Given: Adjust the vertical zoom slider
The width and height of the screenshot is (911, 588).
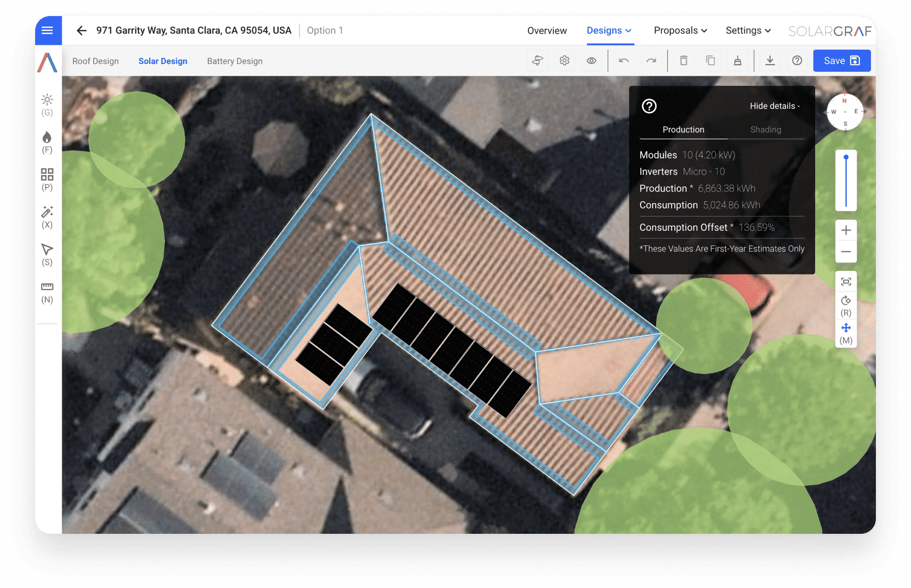Looking at the screenshot, I should click(x=846, y=181).
